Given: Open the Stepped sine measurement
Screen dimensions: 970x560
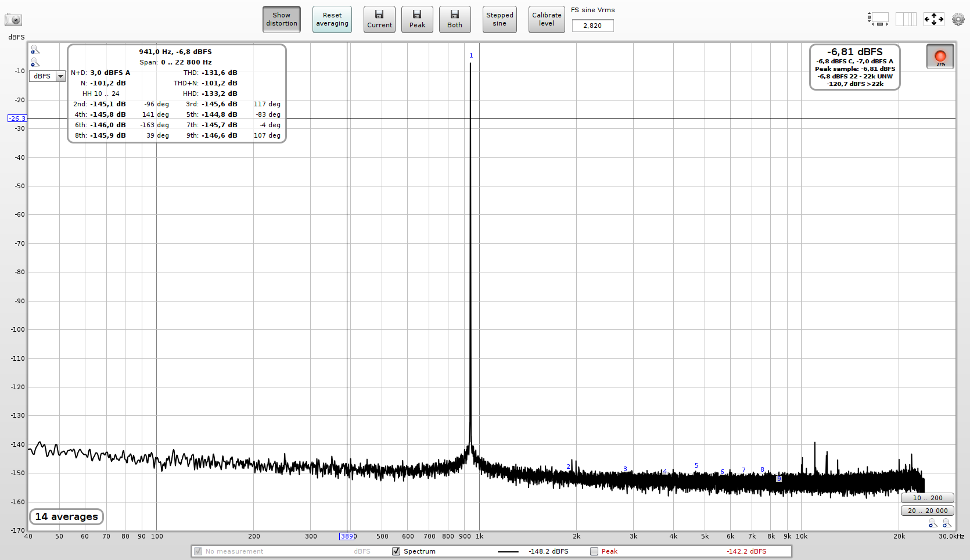Looking at the screenshot, I should coord(500,19).
